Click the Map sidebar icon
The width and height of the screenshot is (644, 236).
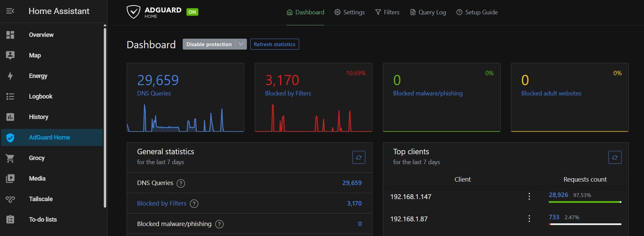(x=10, y=55)
